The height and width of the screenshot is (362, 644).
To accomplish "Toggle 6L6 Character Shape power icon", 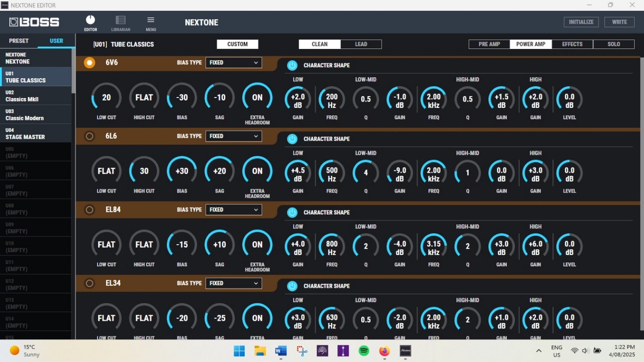I will [x=292, y=139].
